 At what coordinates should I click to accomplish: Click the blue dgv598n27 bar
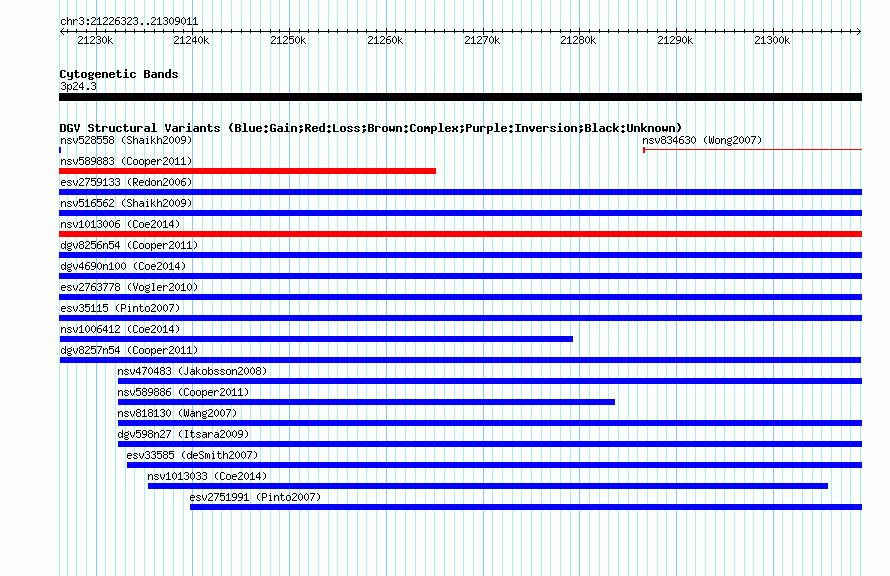(x=490, y=444)
